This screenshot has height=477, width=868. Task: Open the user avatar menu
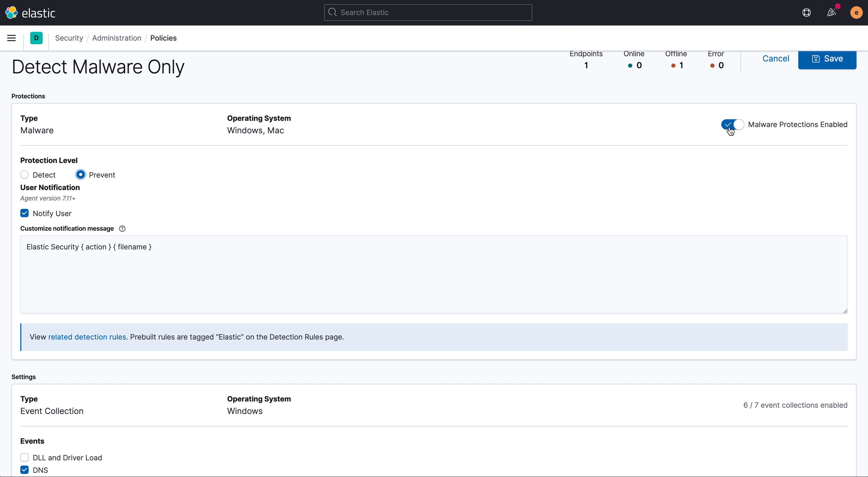pyautogui.click(x=856, y=12)
